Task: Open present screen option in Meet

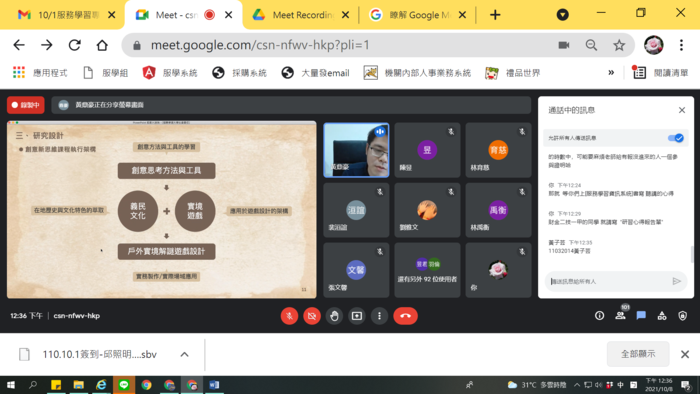Action: coord(357,316)
